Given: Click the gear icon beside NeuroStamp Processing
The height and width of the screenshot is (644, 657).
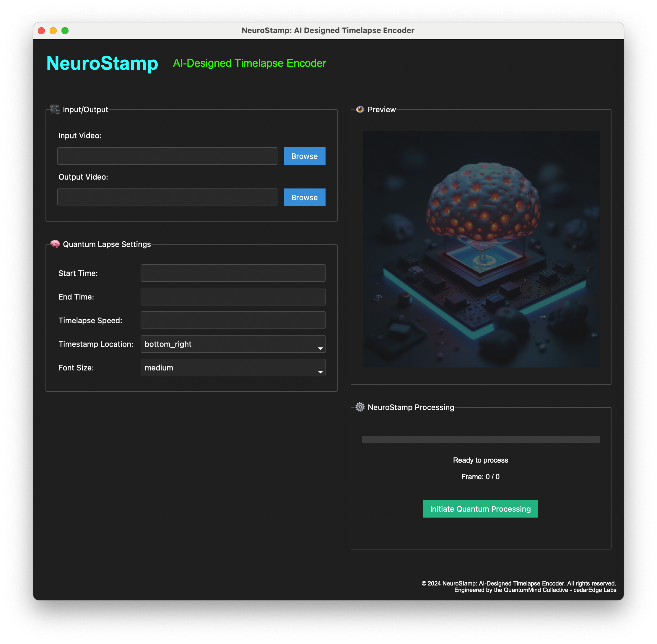Looking at the screenshot, I should pos(360,407).
